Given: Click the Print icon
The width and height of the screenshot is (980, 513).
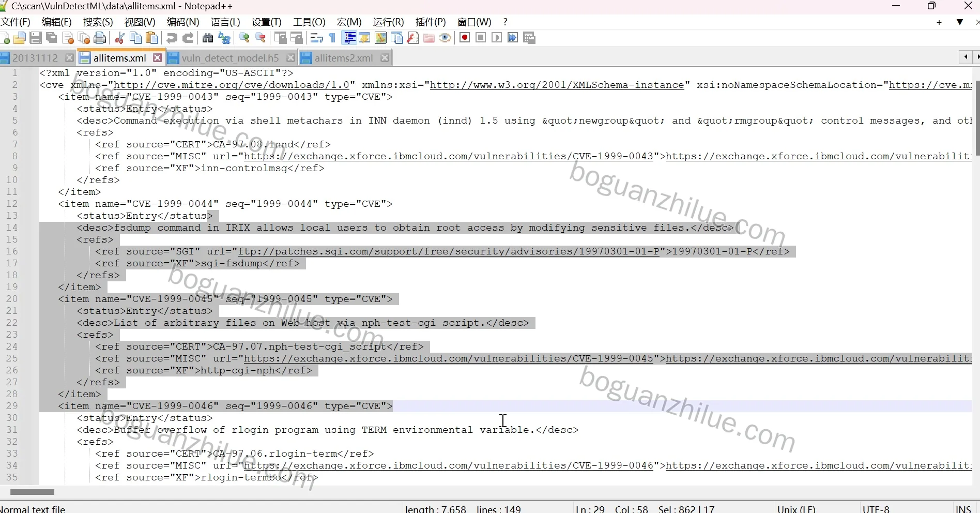Looking at the screenshot, I should pos(100,38).
